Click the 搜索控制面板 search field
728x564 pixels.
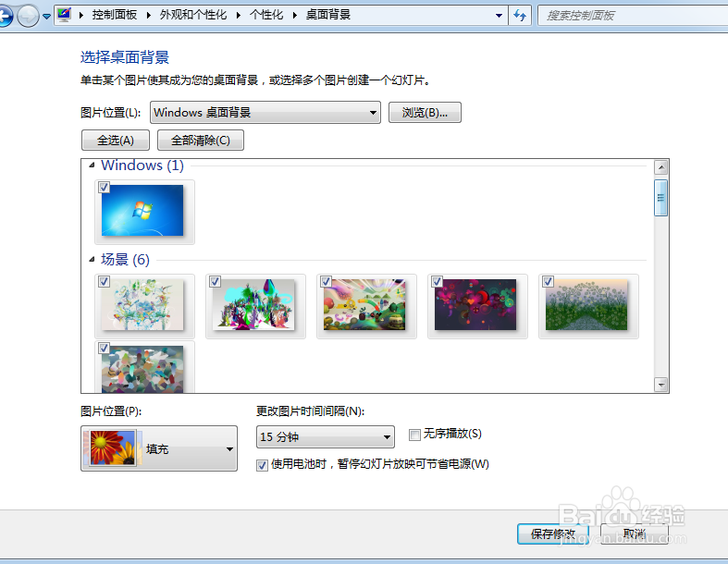tap(633, 16)
